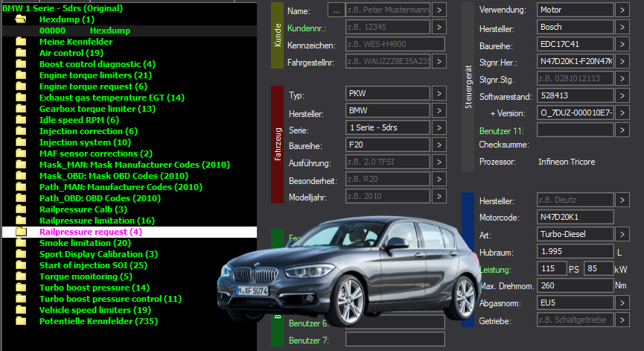Click the Idle speed RPM folder icon
The height and width of the screenshot is (351, 644).
click(x=21, y=120)
